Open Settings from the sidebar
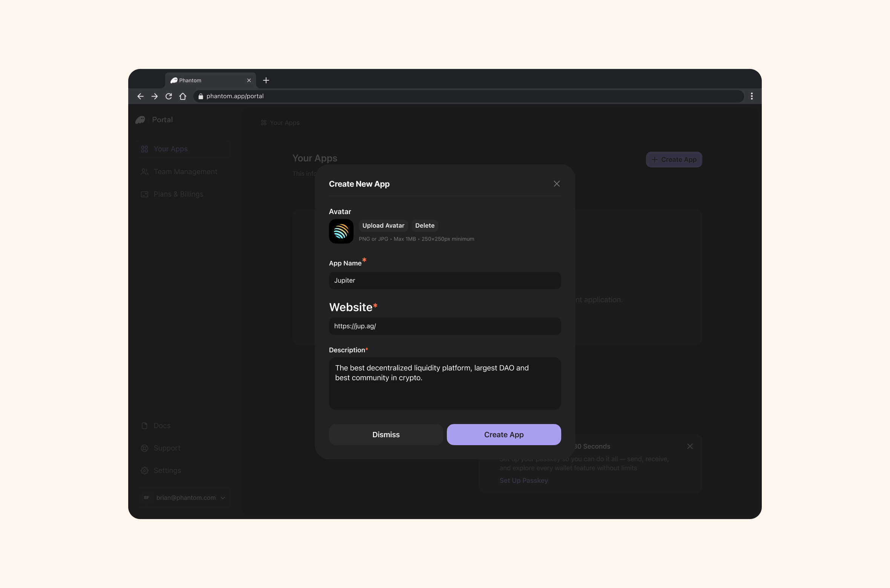890x588 pixels. [x=183, y=470]
